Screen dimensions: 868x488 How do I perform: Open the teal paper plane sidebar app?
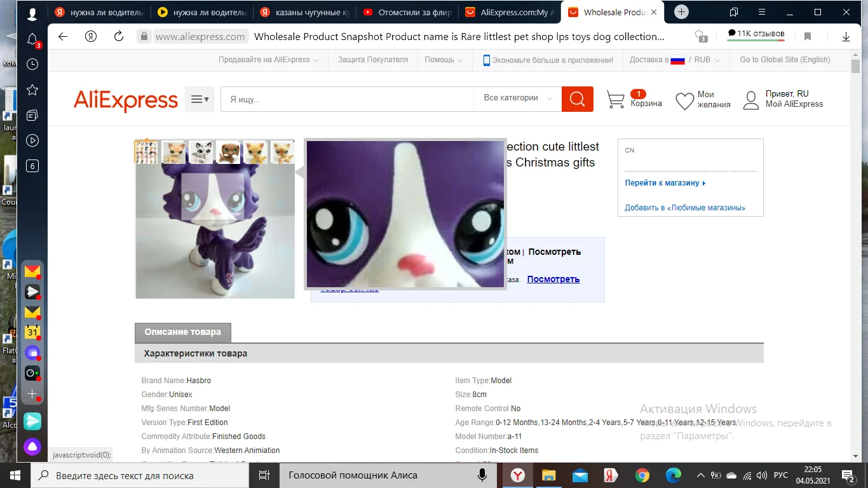coord(32,421)
